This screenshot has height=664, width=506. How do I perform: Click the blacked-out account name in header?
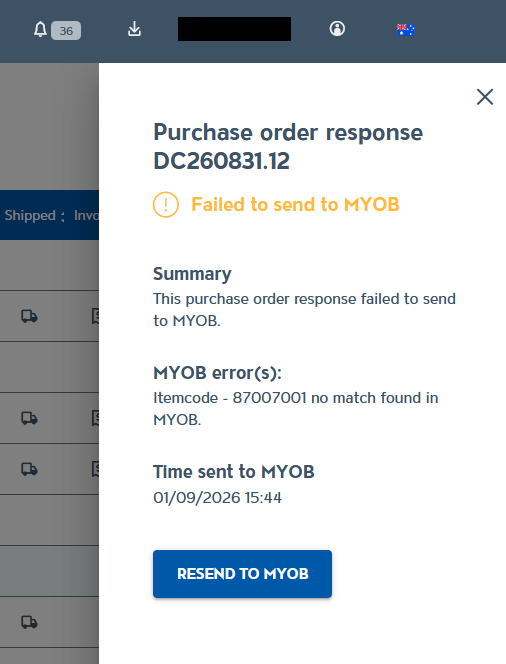tap(234, 29)
